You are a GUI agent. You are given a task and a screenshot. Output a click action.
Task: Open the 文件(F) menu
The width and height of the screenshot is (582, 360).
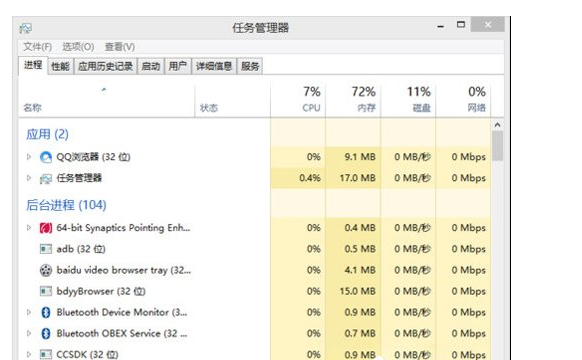pos(37,47)
